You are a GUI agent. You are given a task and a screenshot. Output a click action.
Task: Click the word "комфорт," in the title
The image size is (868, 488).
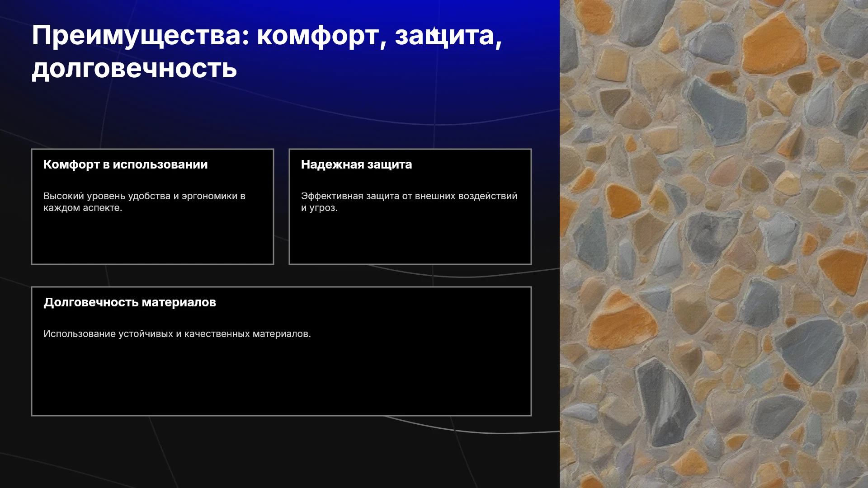(x=321, y=36)
